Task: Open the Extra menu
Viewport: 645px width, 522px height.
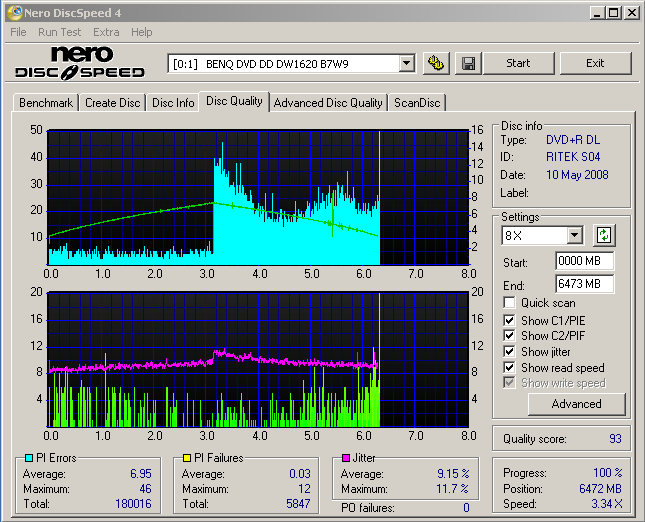Action: tap(106, 32)
